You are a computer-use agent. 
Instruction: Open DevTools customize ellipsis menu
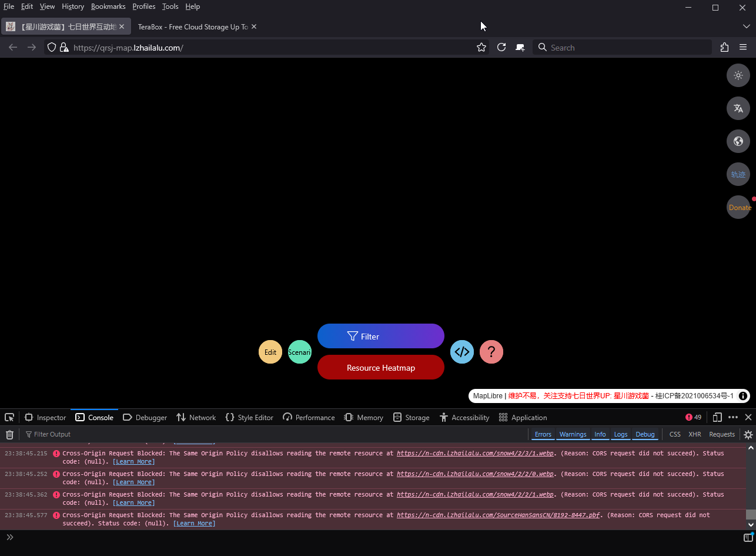pyautogui.click(x=732, y=417)
